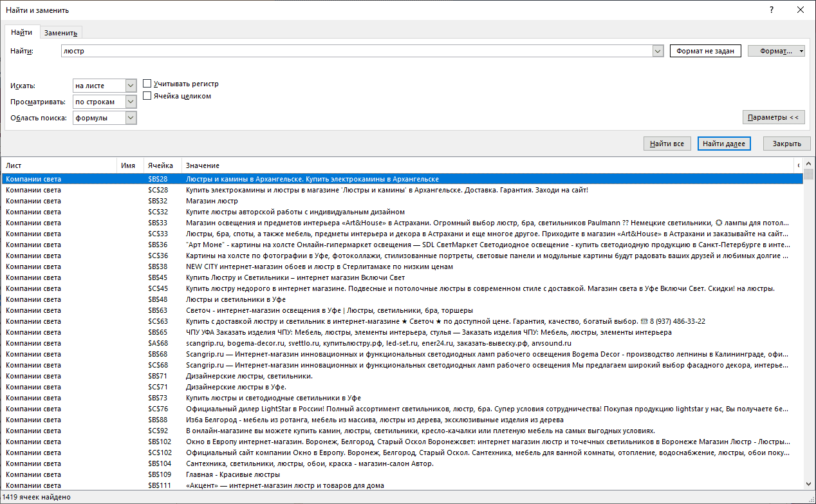This screenshot has width=816, height=504.
Task: Select result row for cell $C$63
Action: tap(402, 321)
